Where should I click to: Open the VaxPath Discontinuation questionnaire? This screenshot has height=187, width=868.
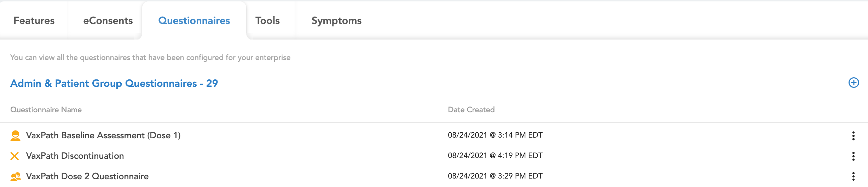point(75,156)
